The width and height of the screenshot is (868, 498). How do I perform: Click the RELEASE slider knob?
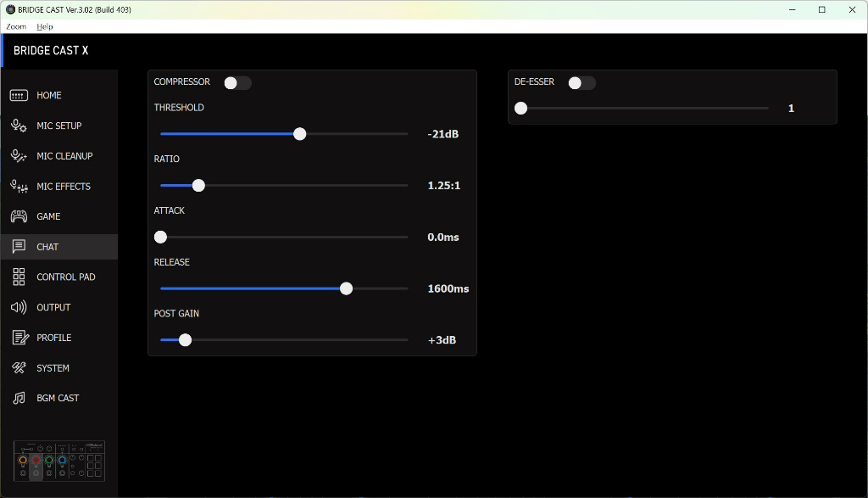[346, 288]
